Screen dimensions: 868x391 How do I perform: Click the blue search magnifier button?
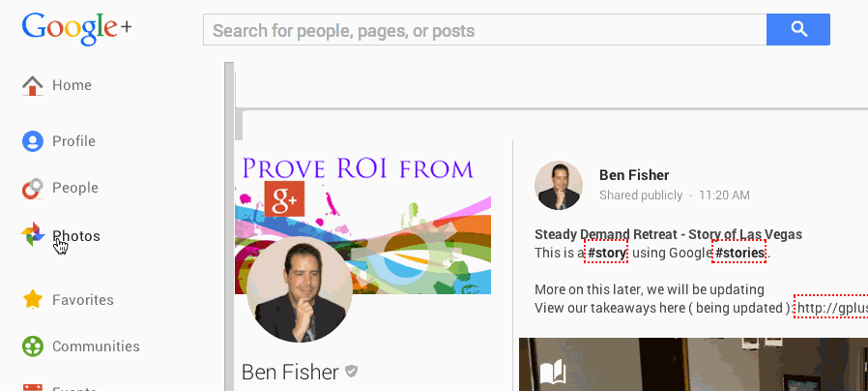[798, 30]
